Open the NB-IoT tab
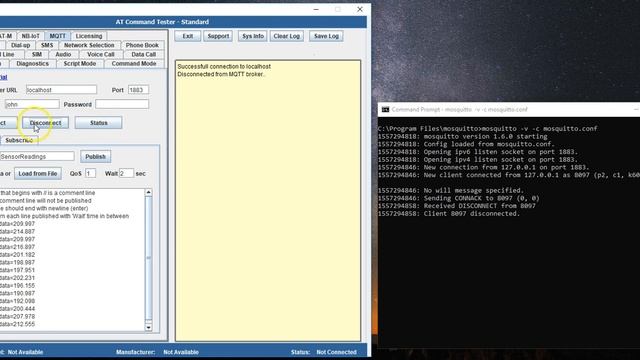This screenshot has width=640, height=360. [x=31, y=36]
